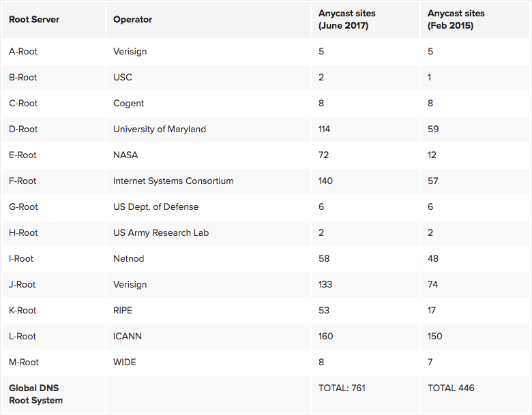Select the "TOTAL: 761" cell
532x415 pixels.
(x=342, y=388)
